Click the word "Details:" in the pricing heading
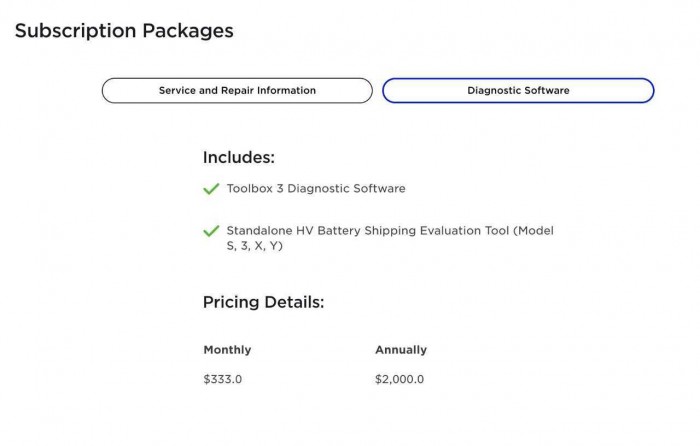This screenshot has height=446, width=700. point(292,302)
